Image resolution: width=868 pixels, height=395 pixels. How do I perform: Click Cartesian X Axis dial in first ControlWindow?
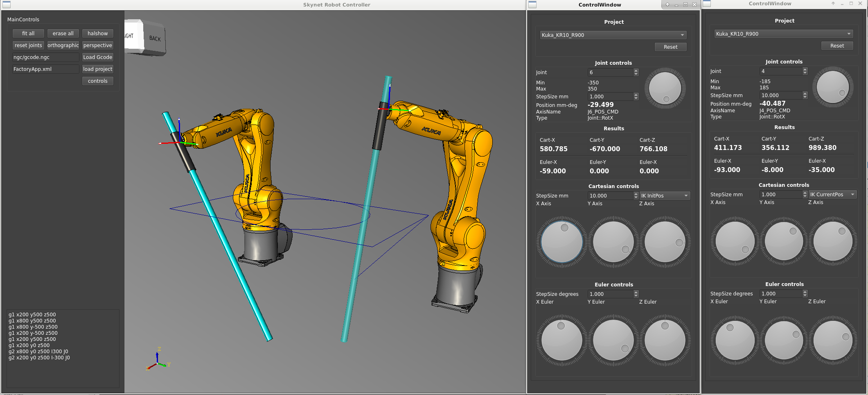(562, 242)
